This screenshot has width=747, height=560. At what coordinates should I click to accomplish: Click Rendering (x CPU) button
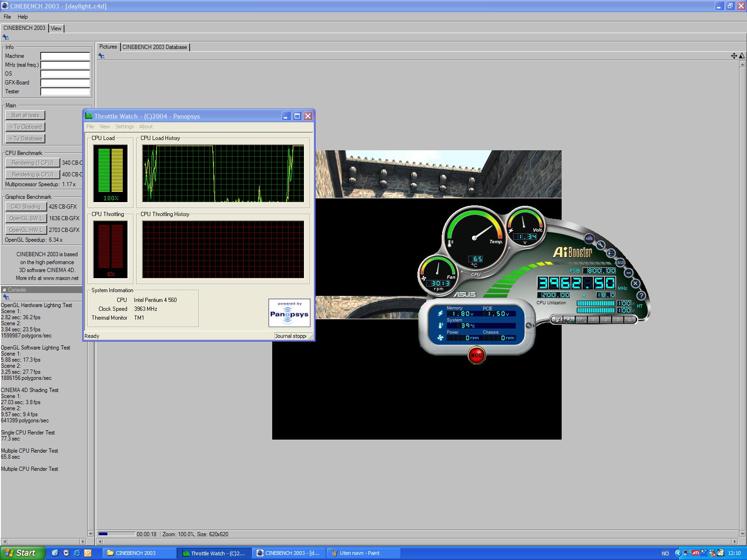(33, 175)
